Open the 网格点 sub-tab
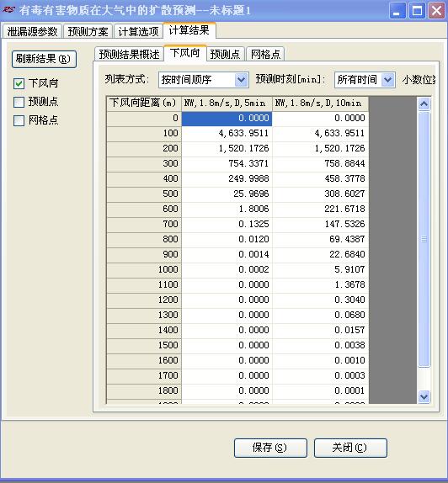The height and width of the screenshot is (483, 448). [265, 54]
